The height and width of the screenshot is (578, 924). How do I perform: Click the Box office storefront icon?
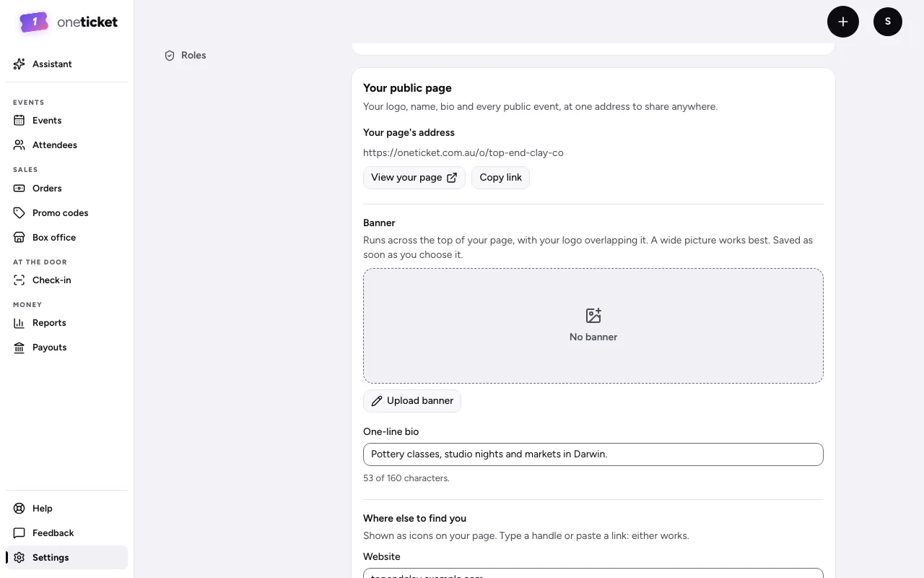coord(19,238)
